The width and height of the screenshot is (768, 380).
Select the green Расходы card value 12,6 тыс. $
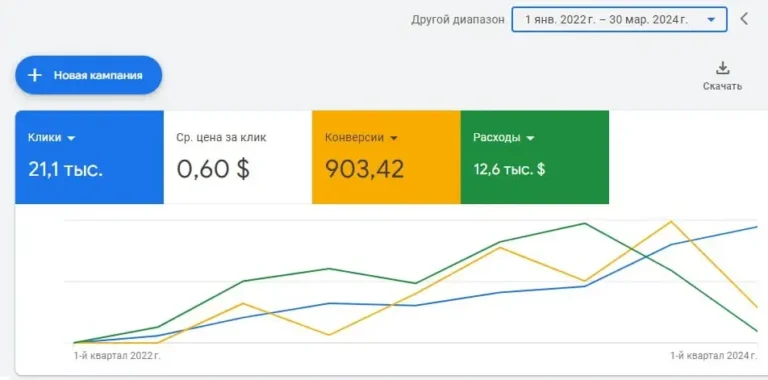[509, 169]
